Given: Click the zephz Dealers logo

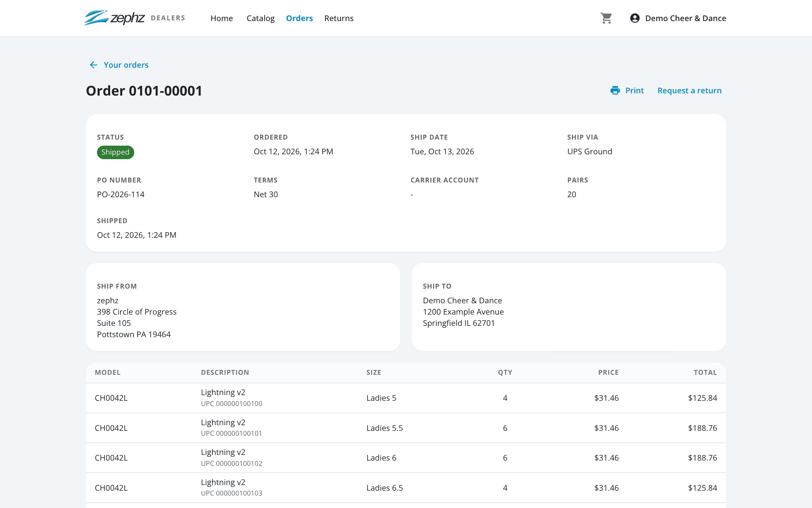Looking at the screenshot, I should point(135,18).
